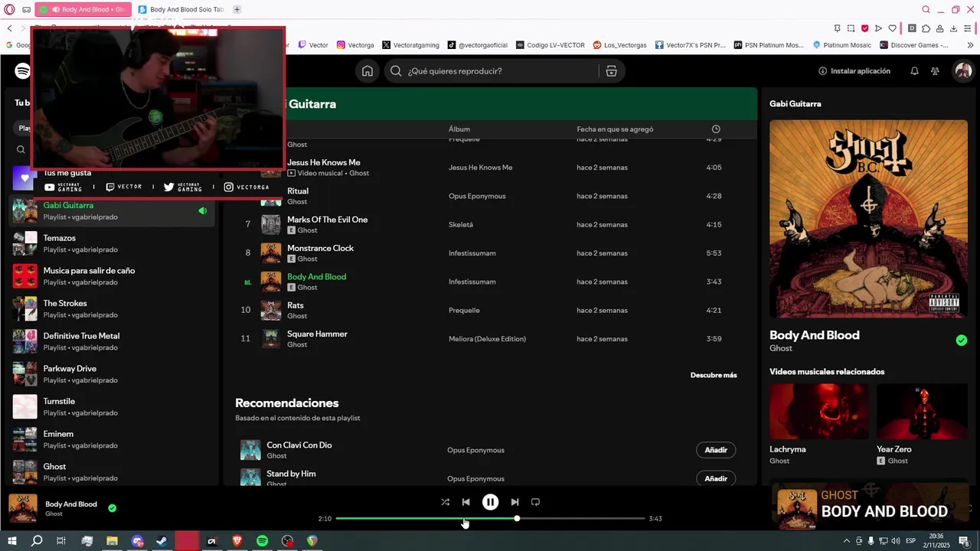Select Square Hammer track

coord(490,339)
